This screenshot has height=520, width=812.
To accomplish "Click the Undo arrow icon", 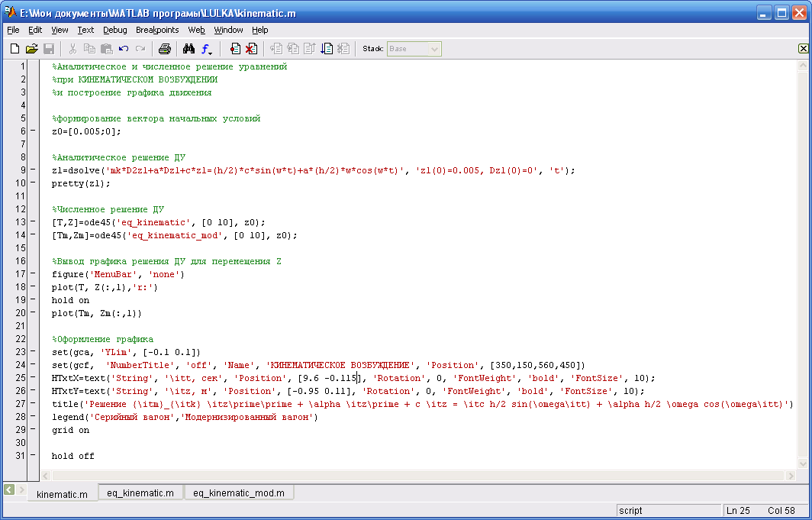I will pyautogui.click(x=124, y=49).
